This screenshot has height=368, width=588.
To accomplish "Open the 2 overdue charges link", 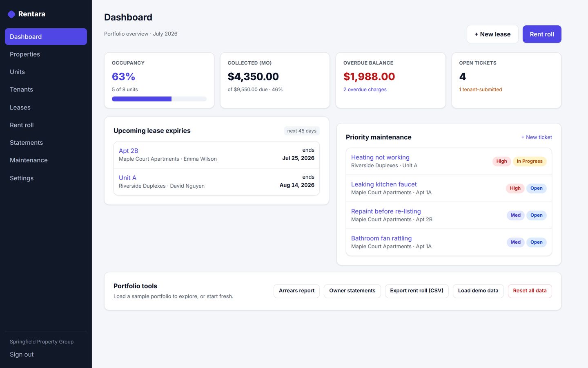I will point(365,90).
